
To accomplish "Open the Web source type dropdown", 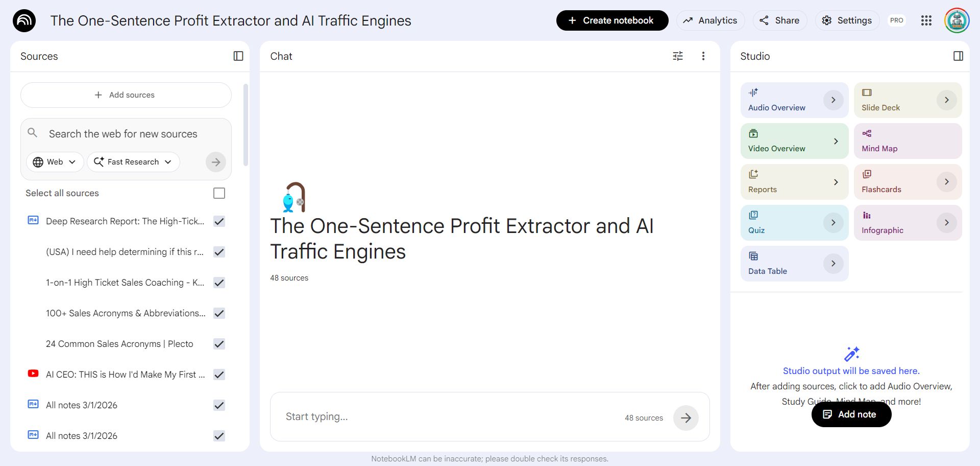I will click(x=55, y=162).
